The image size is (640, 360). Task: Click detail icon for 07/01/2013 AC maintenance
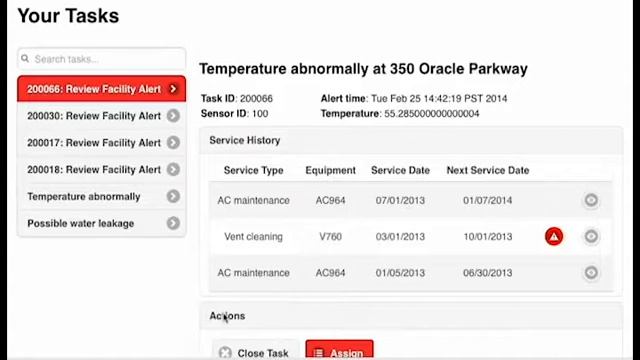pos(591,200)
